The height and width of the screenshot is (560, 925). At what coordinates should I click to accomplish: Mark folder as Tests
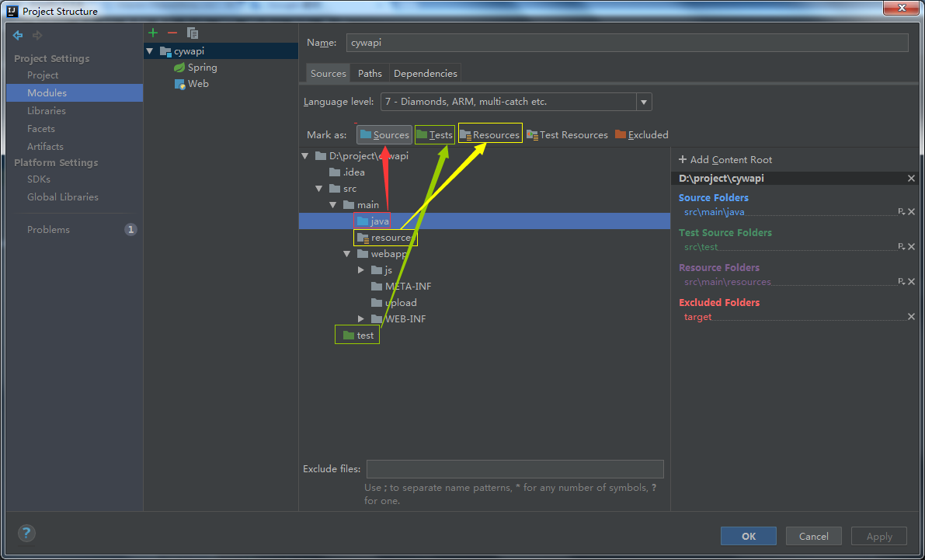coord(434,135)
